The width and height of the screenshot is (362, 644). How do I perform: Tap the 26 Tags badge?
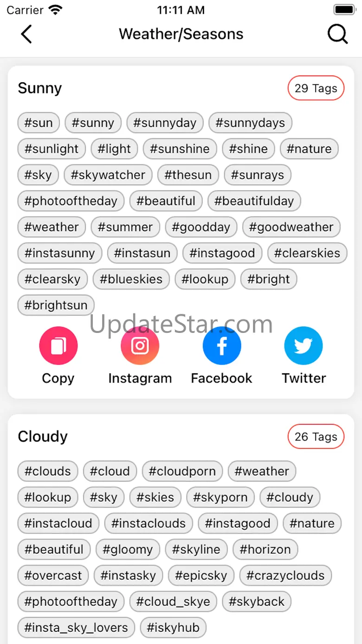click(316, 436)
